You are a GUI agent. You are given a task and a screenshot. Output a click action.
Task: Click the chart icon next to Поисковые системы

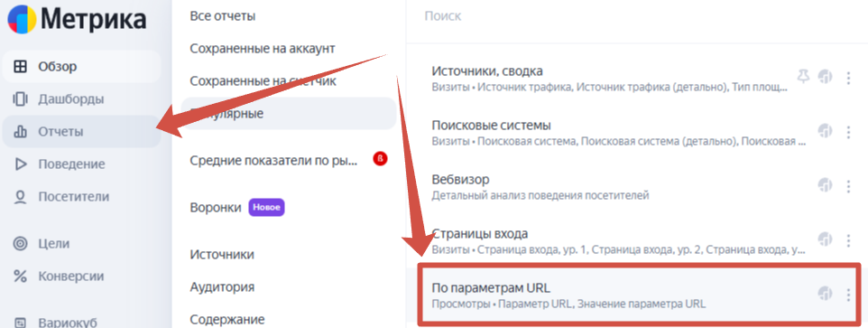click(826, 131)
